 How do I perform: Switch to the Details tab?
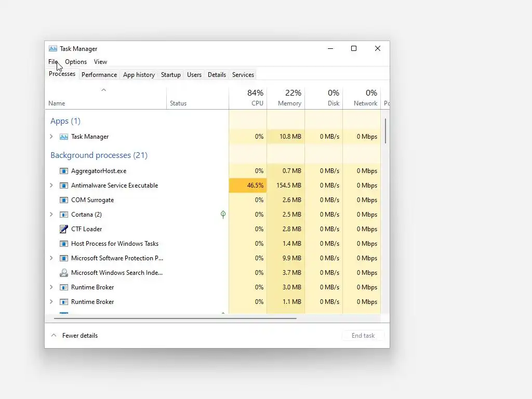pyautogui.click(x=217, y=75)
